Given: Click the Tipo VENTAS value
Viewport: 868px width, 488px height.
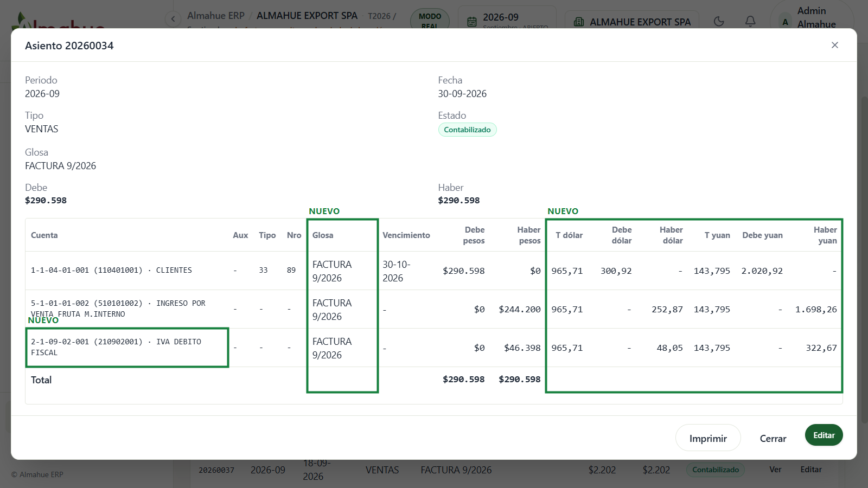Looking at the screenshot, I should 41,129.
